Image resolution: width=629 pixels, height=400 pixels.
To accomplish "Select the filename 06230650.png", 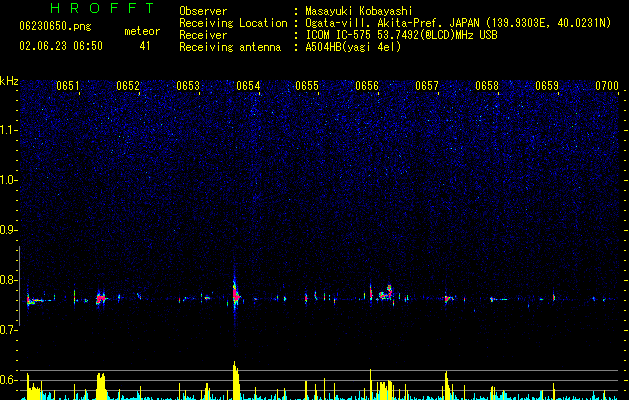I will 55,27.
